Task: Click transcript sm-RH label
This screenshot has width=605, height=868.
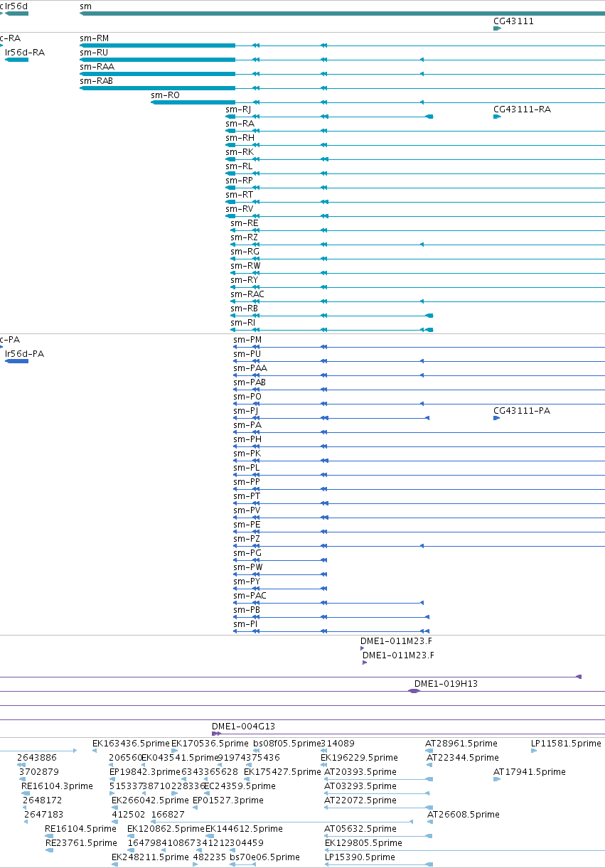Action: pyautogui.click(x=240, y=138)
